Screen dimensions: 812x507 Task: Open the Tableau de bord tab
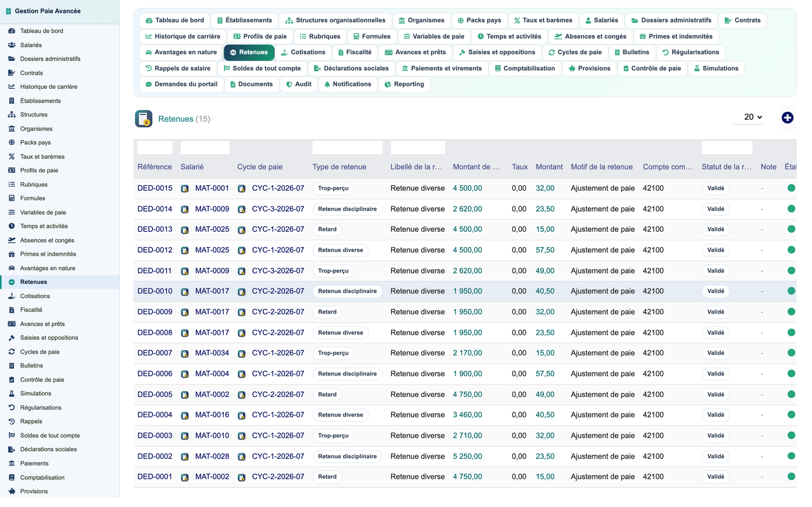point(175,20)
